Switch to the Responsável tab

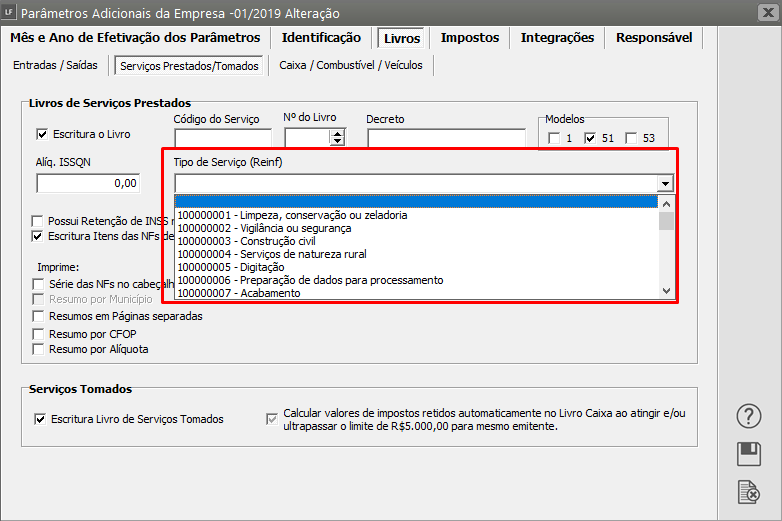pyautogui.click(x=654, y=38)
